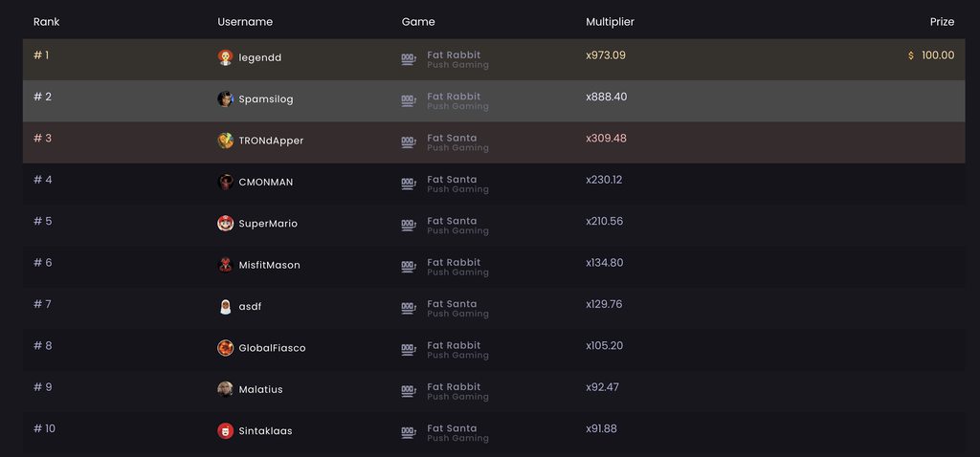
Task: Click legendd's avatar icon
Action: [225, 58]
